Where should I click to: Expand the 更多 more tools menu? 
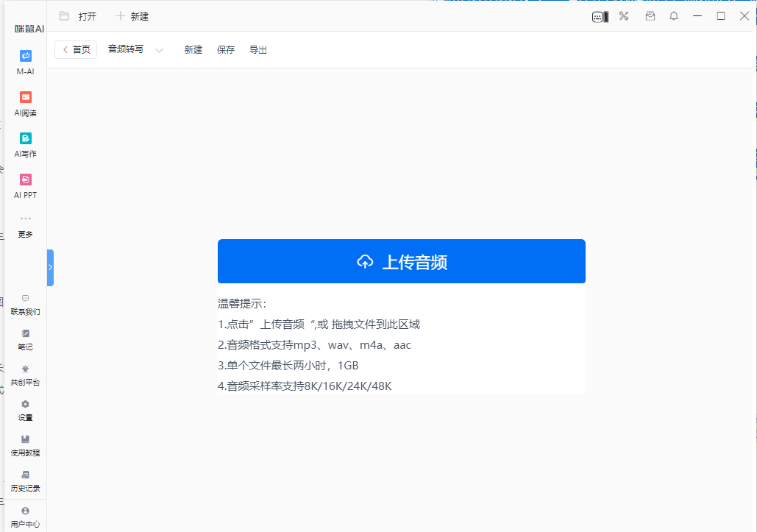(25, 219)
